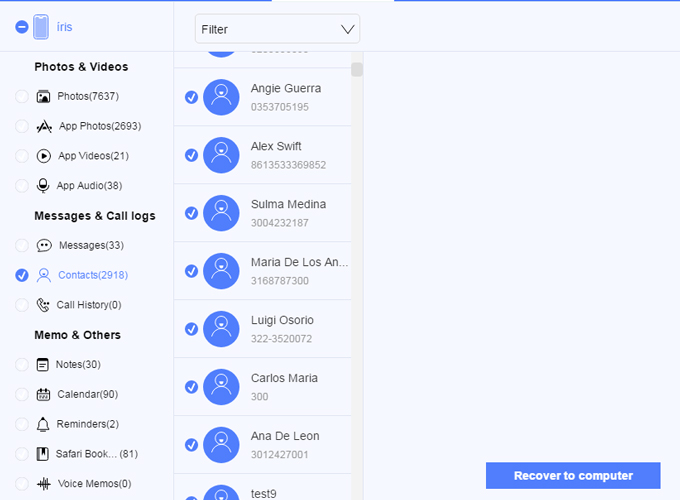Click Maria De Los An... avatar icon
Viewport: 680px width, 500px height.
pos(221,271)
